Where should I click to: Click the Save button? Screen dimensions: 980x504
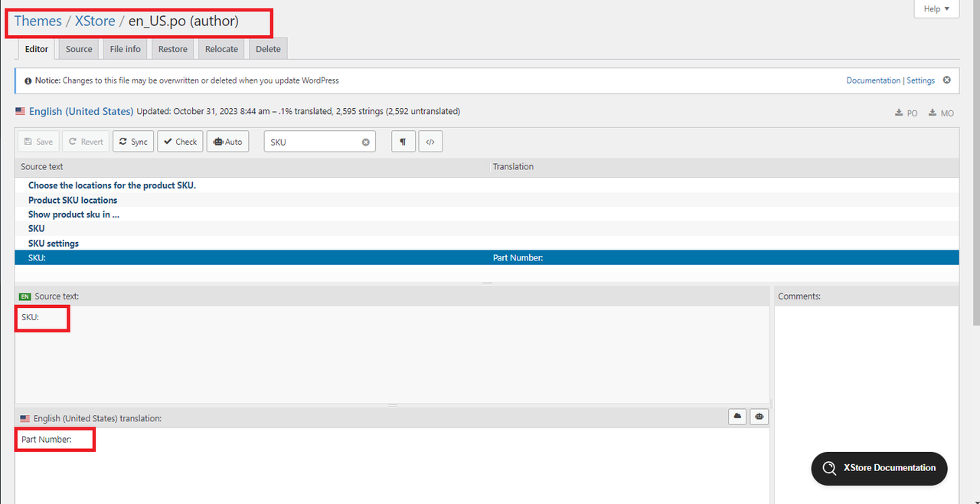tap(38, 142)
